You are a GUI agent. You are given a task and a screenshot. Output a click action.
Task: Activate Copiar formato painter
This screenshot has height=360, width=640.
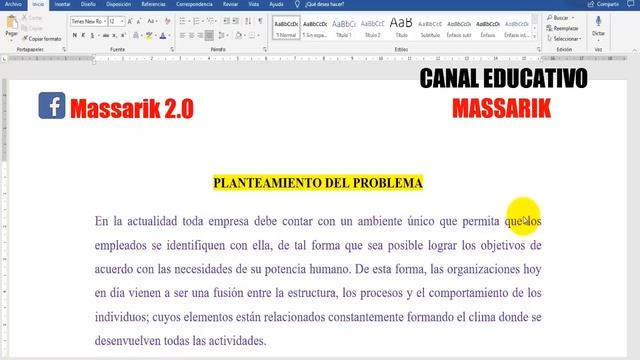pos(42,39)
